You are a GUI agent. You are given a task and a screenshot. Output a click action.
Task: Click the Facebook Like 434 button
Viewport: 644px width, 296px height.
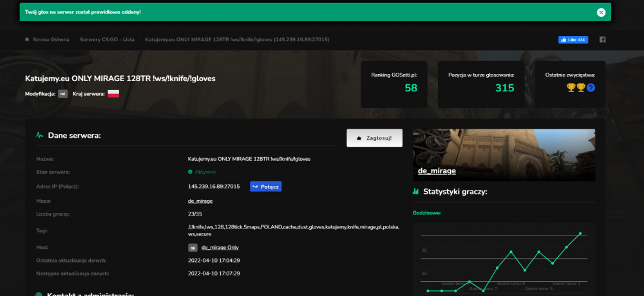coord(573,40)
